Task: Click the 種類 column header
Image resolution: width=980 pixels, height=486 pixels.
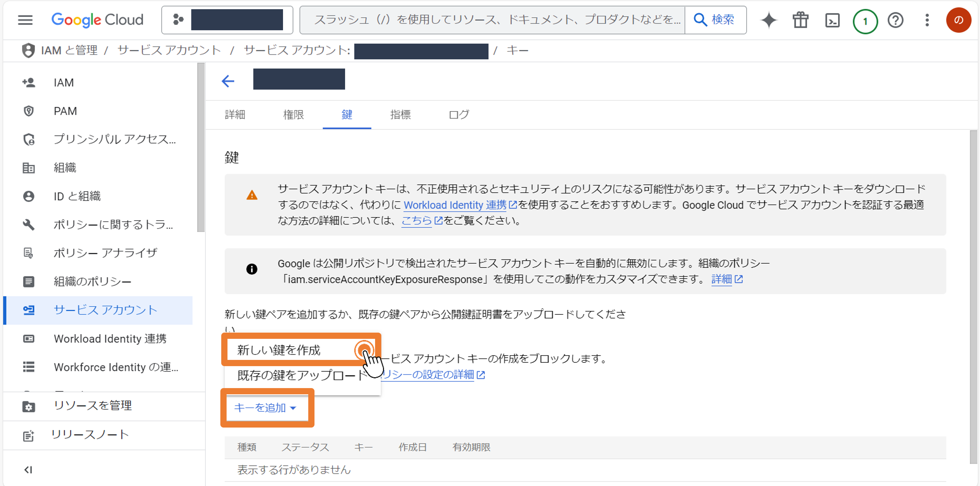Action: coord(246,447)
